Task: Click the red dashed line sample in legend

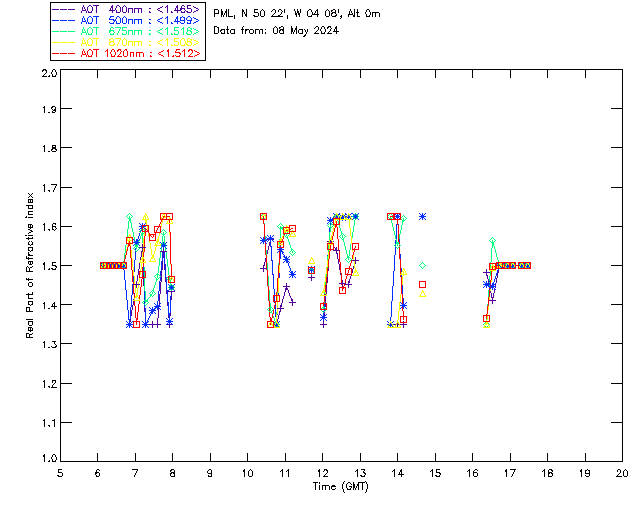Action: [x=64, y=53]
